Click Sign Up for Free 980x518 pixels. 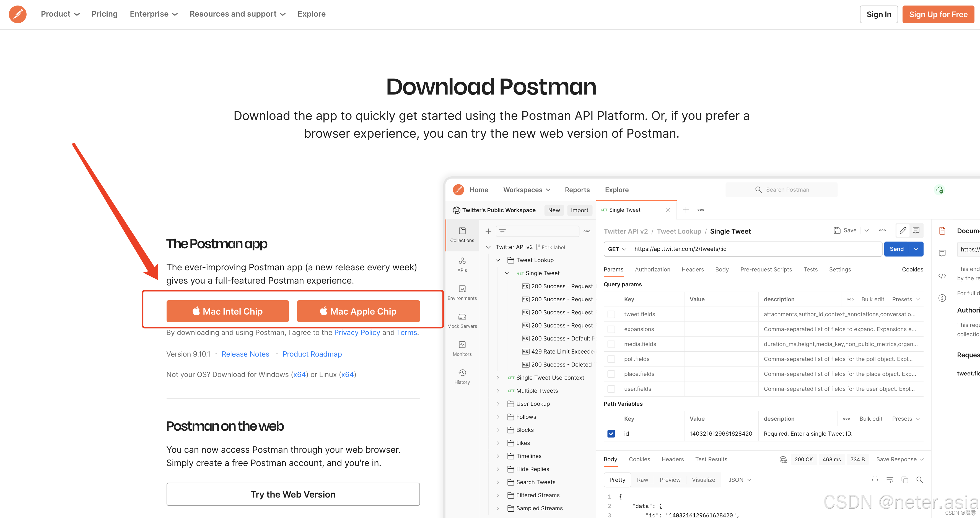[938, 14]
